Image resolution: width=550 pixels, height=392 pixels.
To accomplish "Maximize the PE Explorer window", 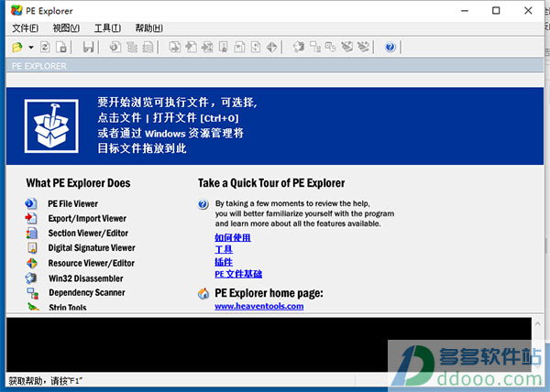I will 496,10.
